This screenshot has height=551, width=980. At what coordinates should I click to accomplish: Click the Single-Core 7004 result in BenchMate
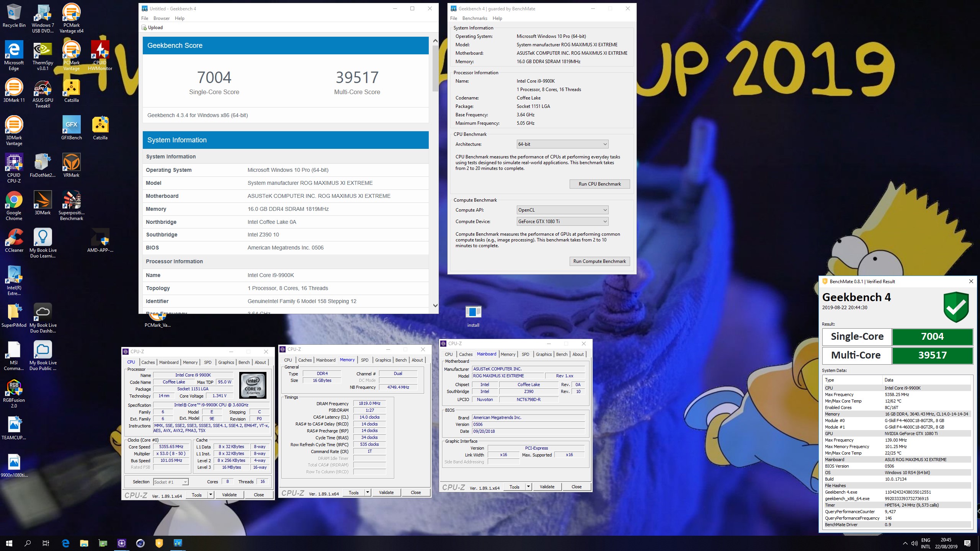coord(933,337)
